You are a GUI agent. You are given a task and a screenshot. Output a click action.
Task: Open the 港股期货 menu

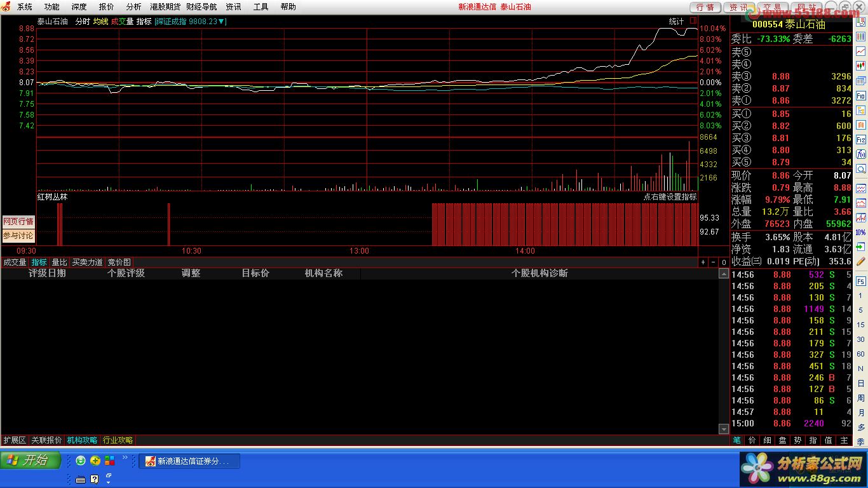coord(165,7)
